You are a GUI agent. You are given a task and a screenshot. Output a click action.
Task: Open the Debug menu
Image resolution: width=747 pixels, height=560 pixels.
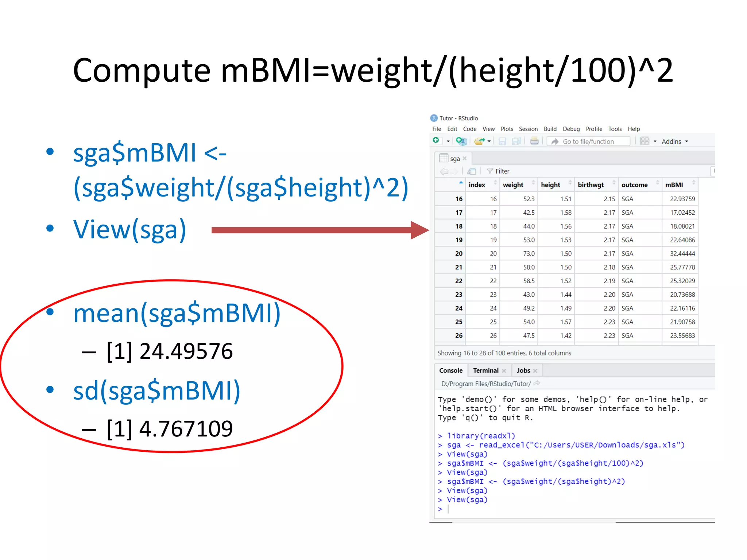pos(571,129)
